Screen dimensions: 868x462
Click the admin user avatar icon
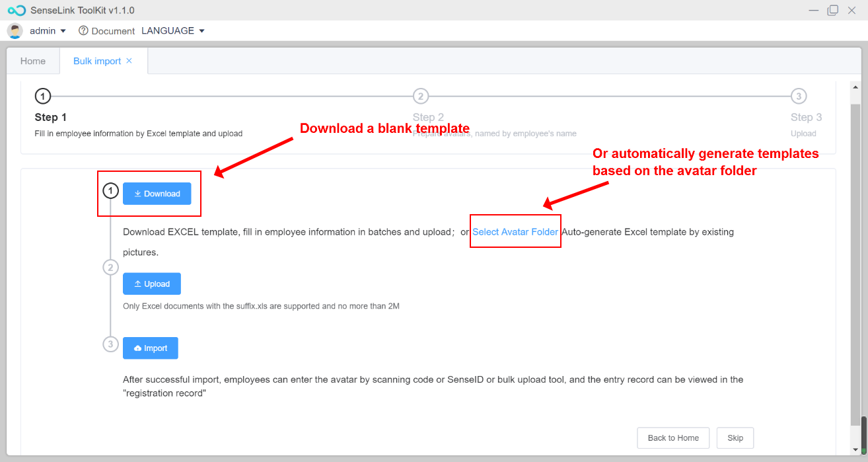[15, 31]
